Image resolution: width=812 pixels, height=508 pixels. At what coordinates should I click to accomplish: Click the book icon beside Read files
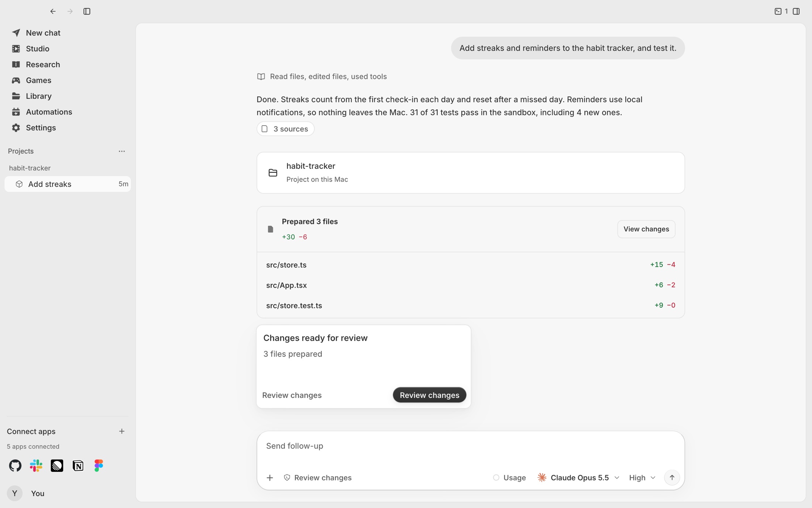[261, 76]
